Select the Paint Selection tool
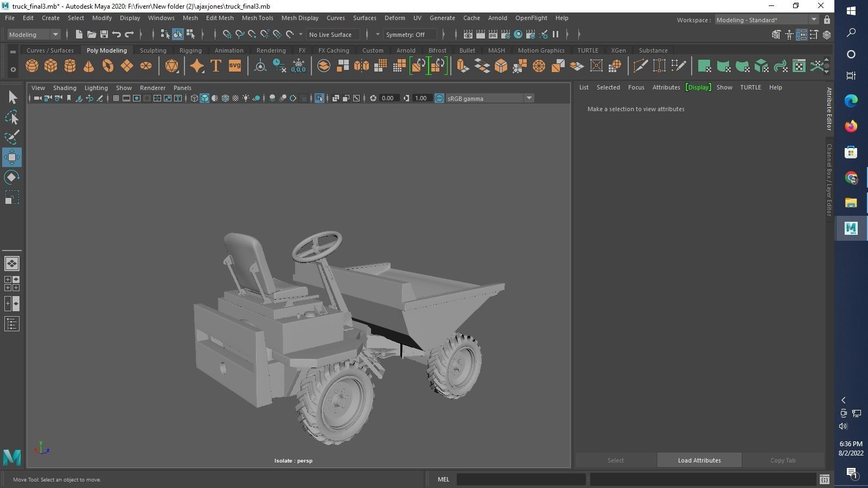This screenshot has width=868, height=488. [12, 137]
